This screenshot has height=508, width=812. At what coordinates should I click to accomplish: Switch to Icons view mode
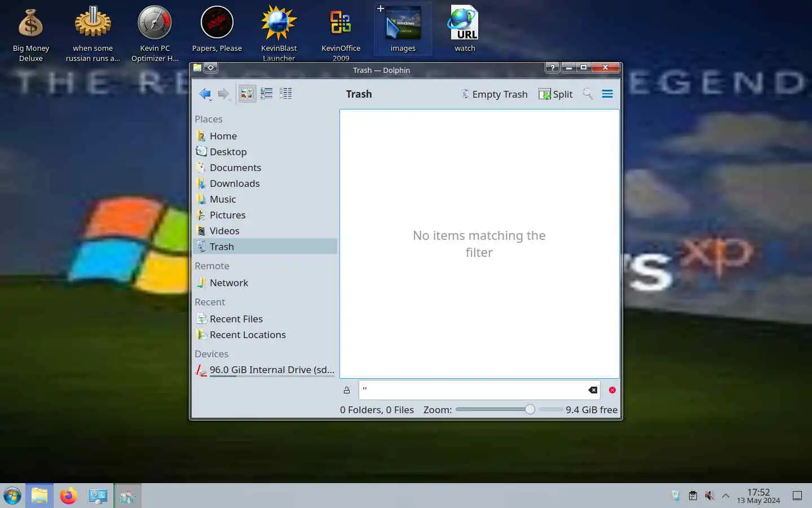247,94
